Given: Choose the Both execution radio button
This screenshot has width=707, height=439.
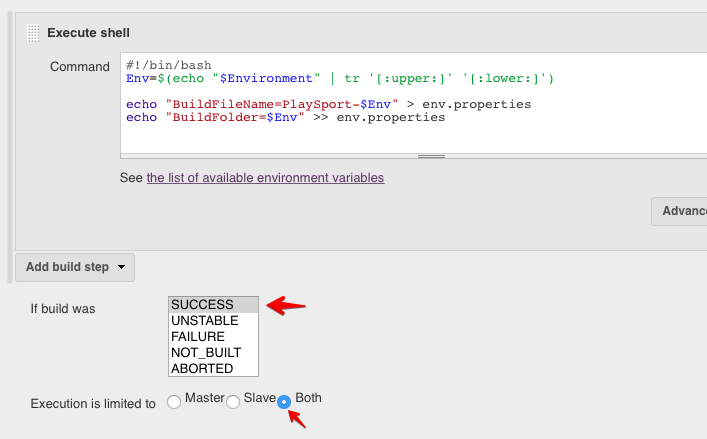Looking at the screenshot, I should point(284,402).
